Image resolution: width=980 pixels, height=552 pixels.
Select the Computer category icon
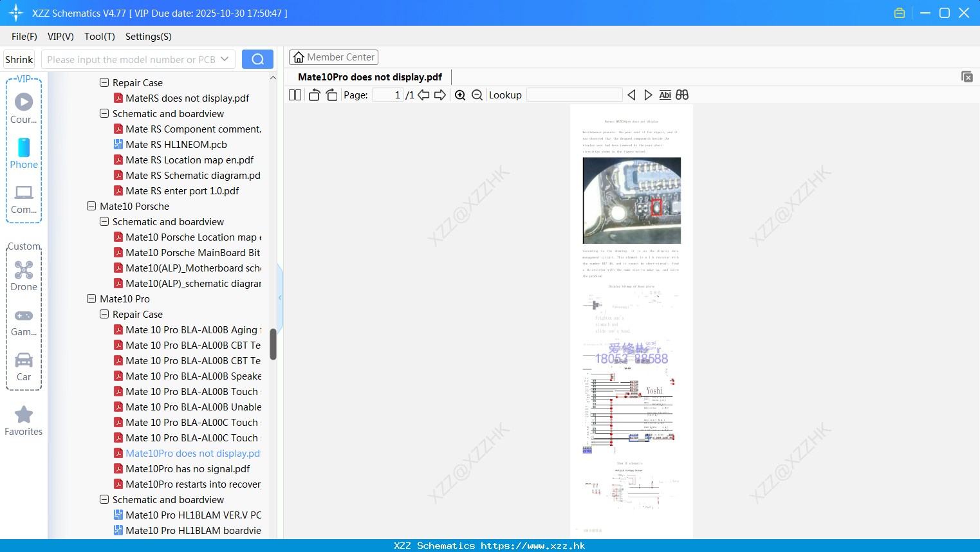[x=24, y=199]
